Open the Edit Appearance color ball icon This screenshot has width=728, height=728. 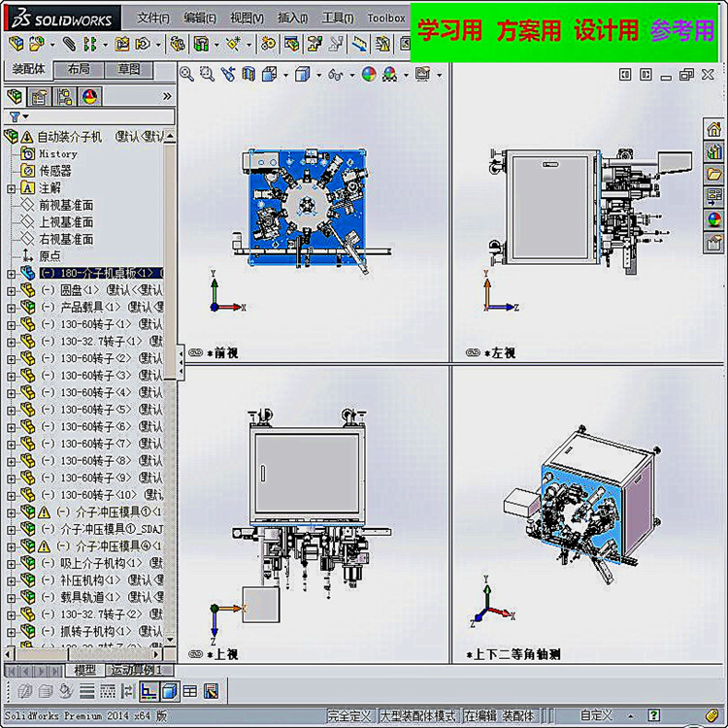(x=369, y=75)
